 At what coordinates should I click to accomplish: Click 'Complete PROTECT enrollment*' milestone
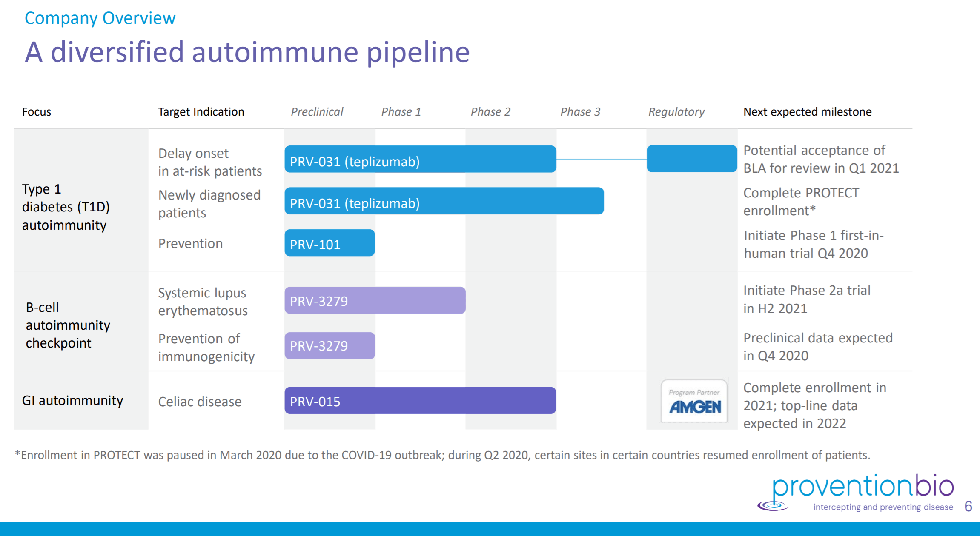point(801,202)
